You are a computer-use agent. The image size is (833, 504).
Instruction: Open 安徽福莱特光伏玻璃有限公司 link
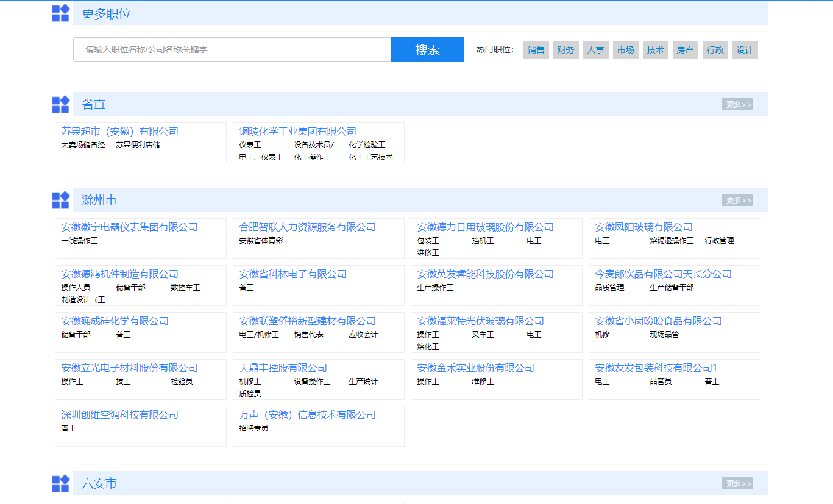click(481, 321)
